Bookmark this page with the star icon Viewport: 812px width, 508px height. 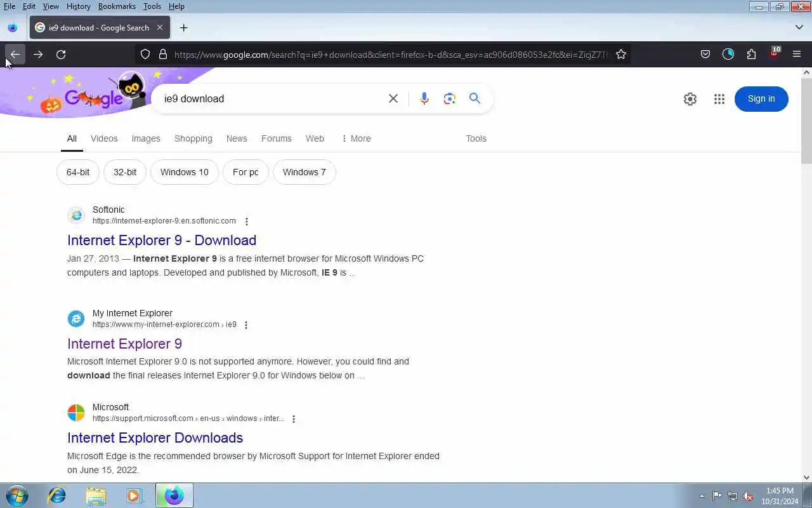point(621,55)
